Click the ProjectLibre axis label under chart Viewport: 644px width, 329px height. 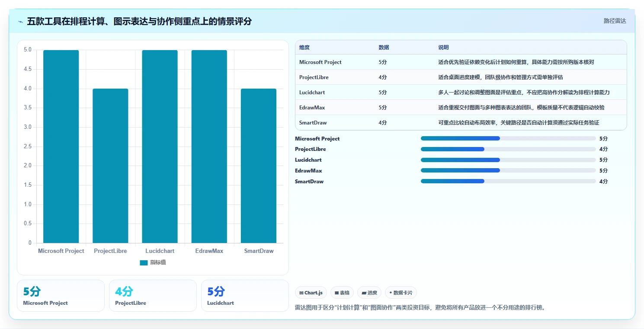click(x=111, y=251)
